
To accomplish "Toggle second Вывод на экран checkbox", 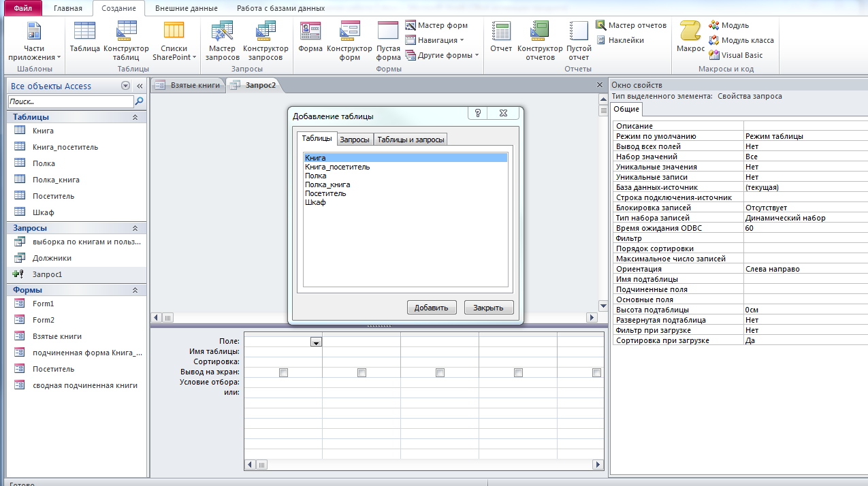I will coord(361,372).
